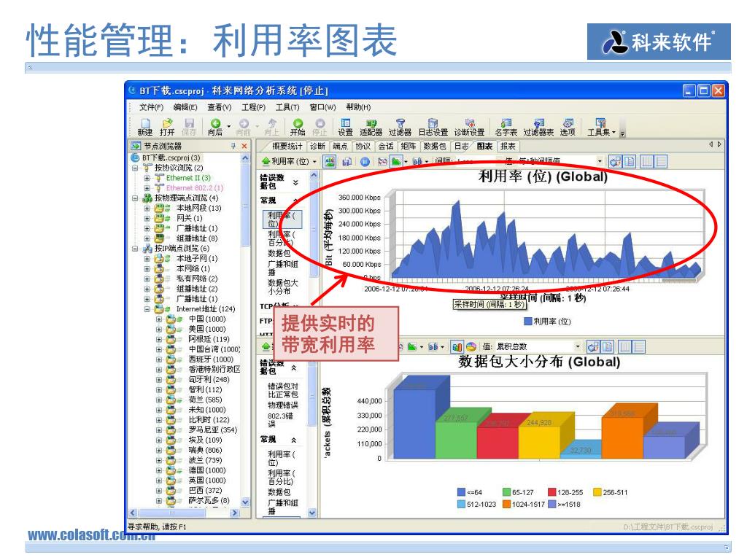Click the 新建 (New) toolbar icon
Image resolution: width=747 pixels, height=560 pixels.
point(145,128)
